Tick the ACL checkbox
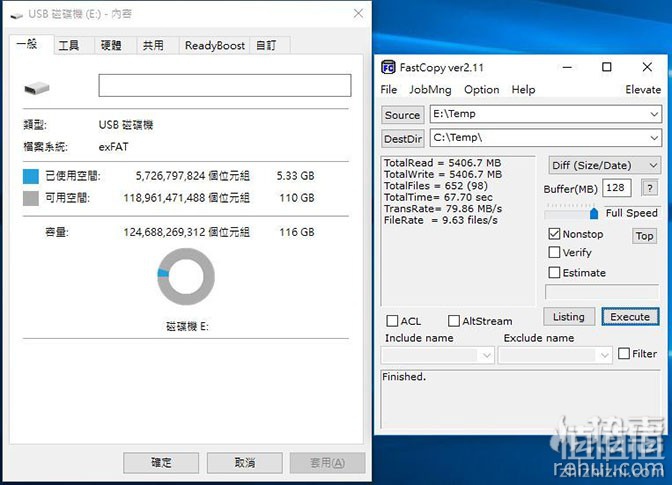This screenshot has width=672, height=485. tap(392, 321)
